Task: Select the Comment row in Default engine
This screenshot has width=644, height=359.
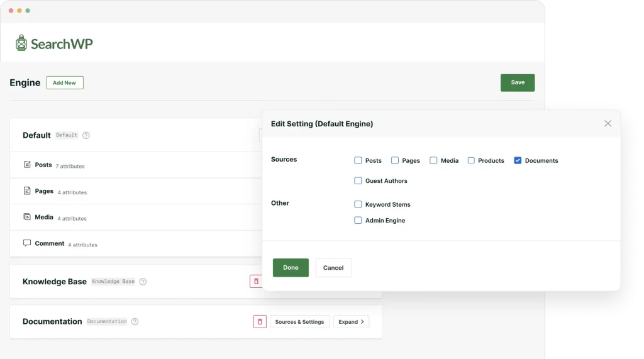Action: tap(136, 243)
